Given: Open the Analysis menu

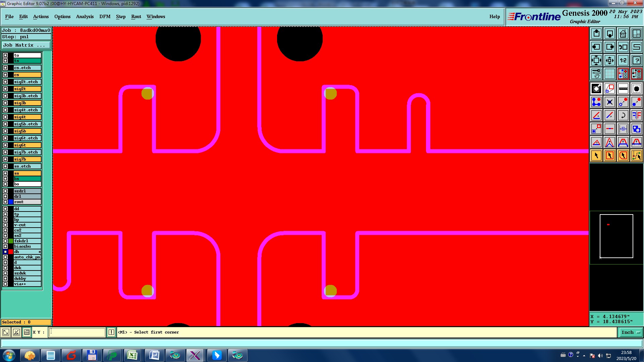Looking at the screenshot, I should click(85, 16).
